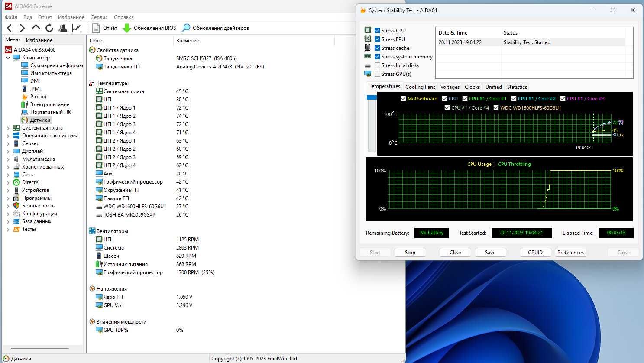Click the Stress CPU chip icon
Image resolution: width=644 pixels, height=363 pixels.
coord(368,30)
